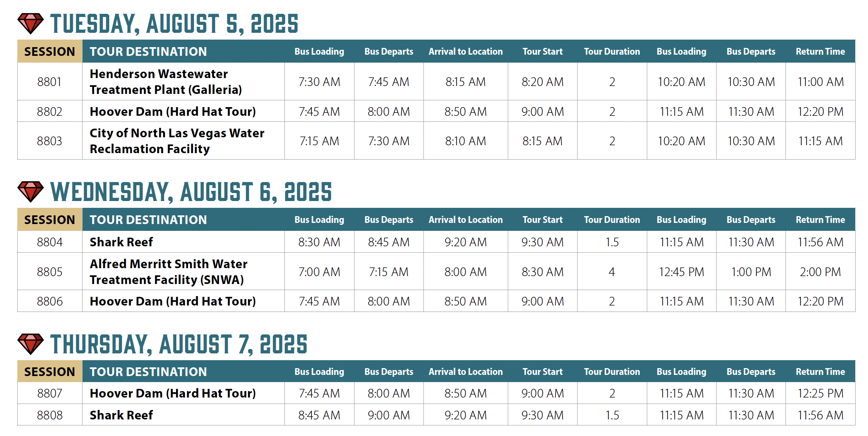868x436 pixels.
Task: Select the Thursday, August 7, 2025 heading
Action: coord(179,344)
